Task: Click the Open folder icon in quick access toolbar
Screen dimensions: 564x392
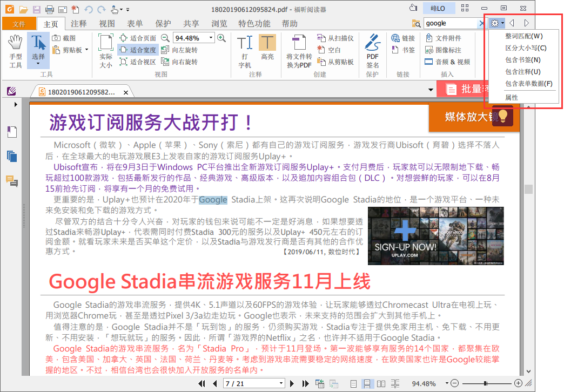Action: pyautogui.click(x=23, y=9)
